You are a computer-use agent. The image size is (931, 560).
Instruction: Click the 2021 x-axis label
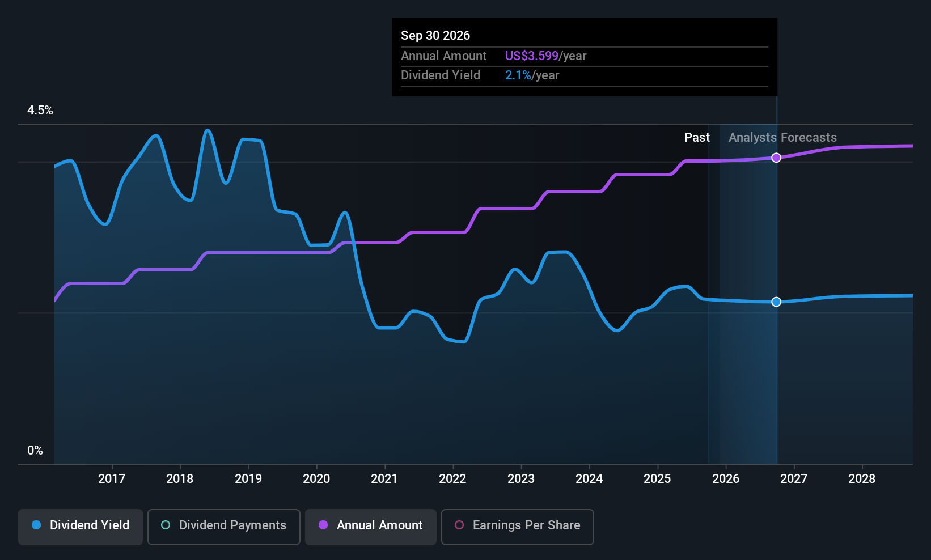(384, 479)
